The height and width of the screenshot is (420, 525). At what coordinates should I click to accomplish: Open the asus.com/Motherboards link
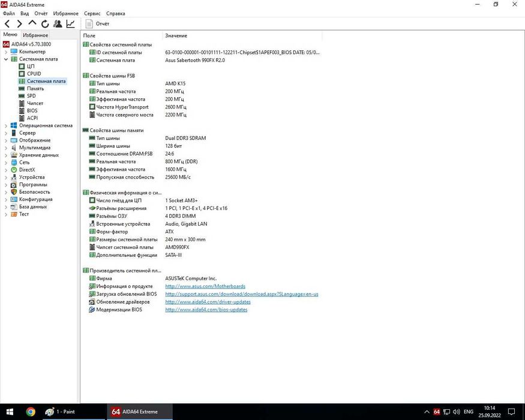pyautogui.click(x=205, y=286)
